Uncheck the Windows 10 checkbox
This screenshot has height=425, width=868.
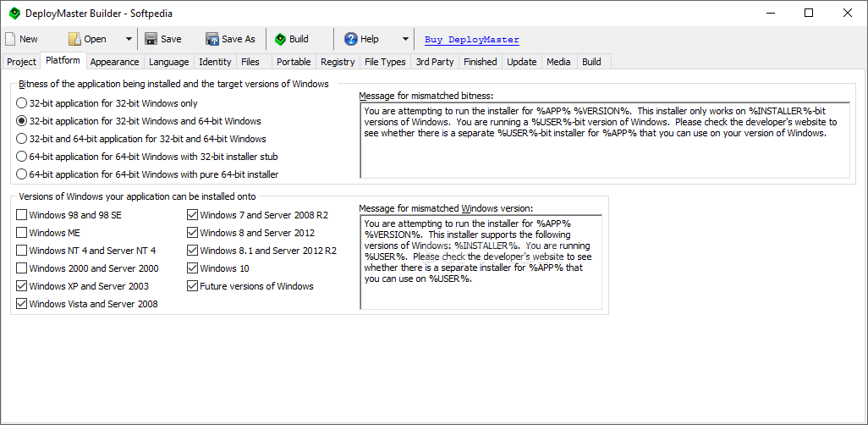coord(193,268)
